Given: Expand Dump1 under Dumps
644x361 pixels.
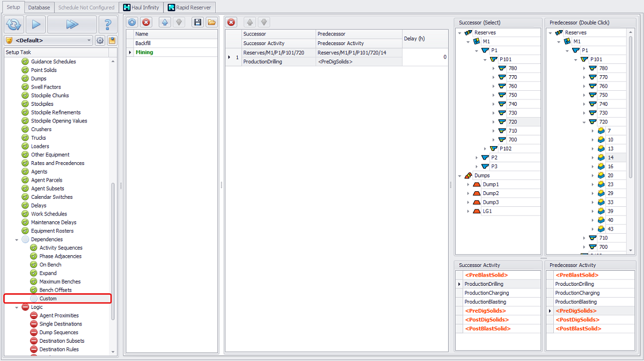Looking at the screenshot, I should click(469, 184).
